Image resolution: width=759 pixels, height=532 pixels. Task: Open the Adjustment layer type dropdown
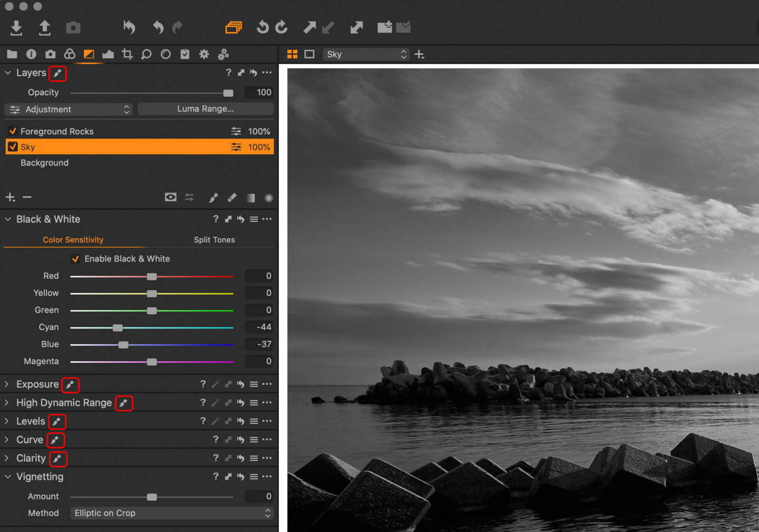click(69, 109)
